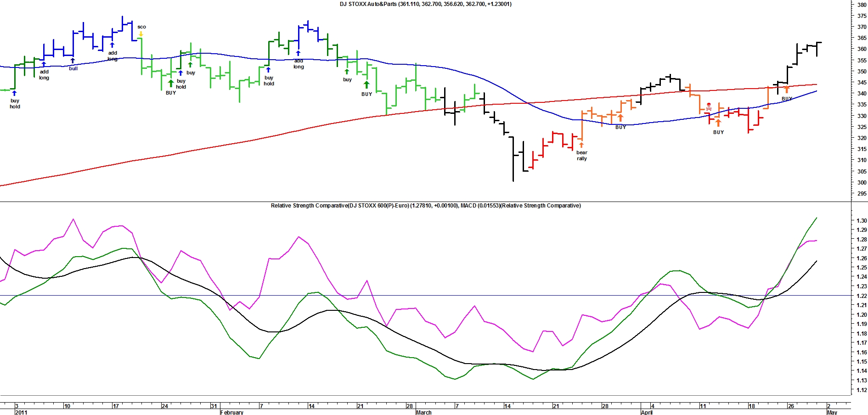Click the April label on the date axis
Viewport: 868px width, 415px height.
point(647,412)
